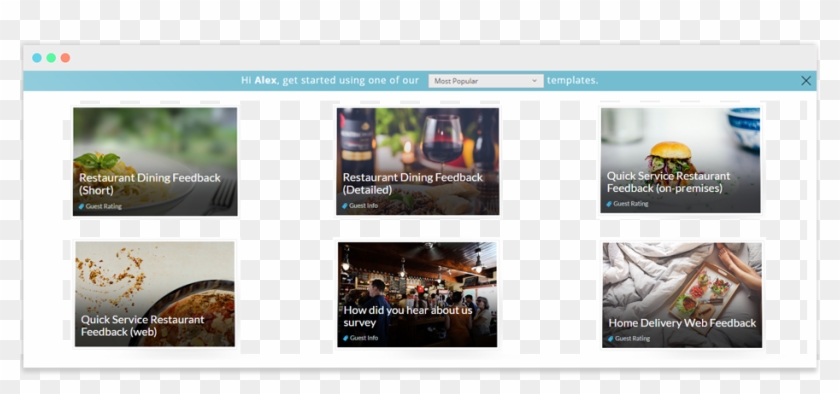The height and width of the screenshot is (394, 840).
Task: Click the name Alex in the greeting
Action: click(x=266, y=80)
